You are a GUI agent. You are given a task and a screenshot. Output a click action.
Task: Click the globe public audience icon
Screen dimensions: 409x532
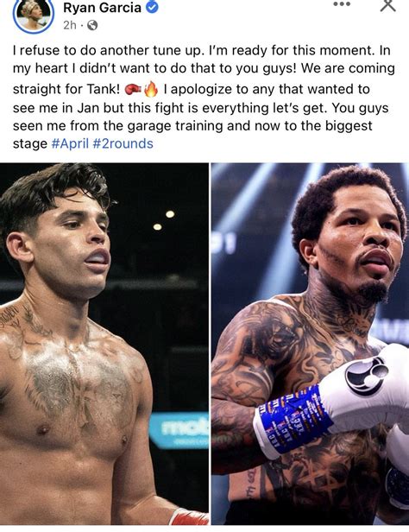(x=92, y=25)
